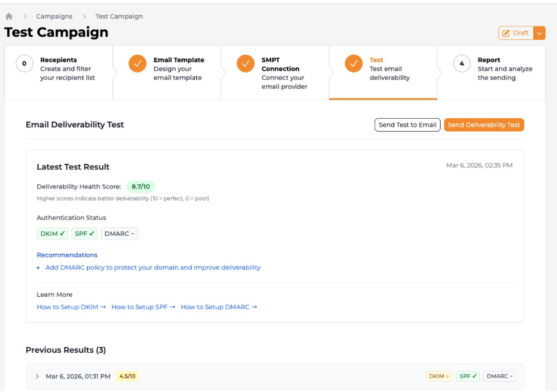Click the SMTP Connection step checkmark icon
The height and width of the screenshot is (392, 557).
click(245, 64)
